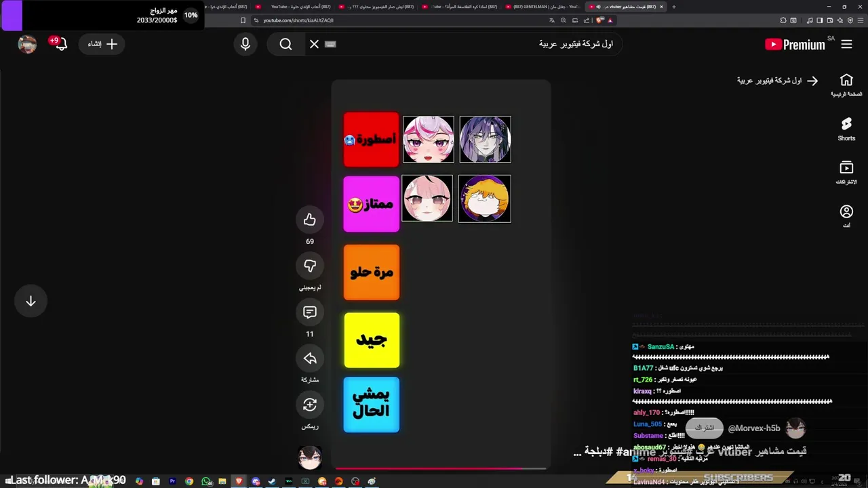Open the You page in sidebar
The width and height of the screenshot is (868, 488).
(846, 216)
